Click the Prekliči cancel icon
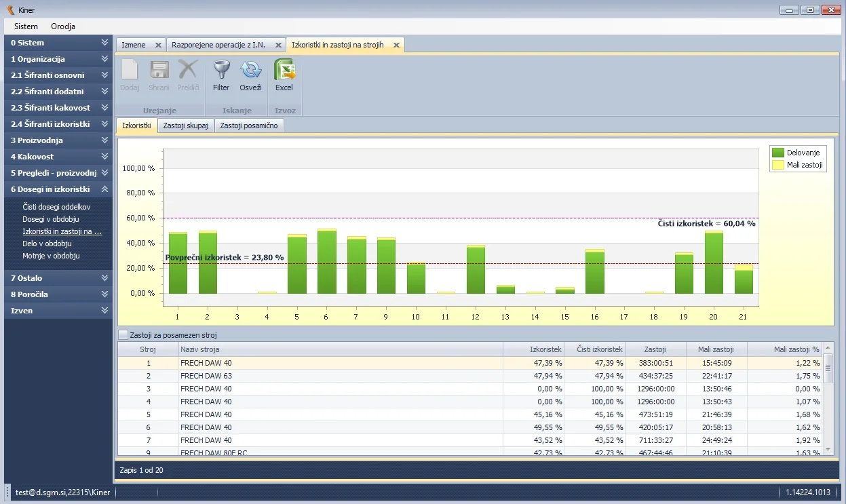 click(x=188, y=71)
